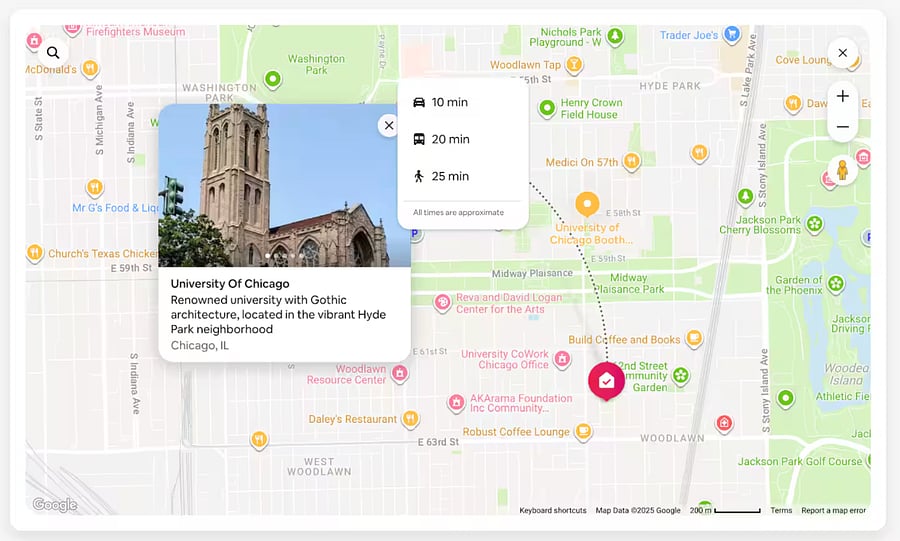This screenshot has height=541, width=900.
Task: Click the HYDE PARK neighborhood label
Action: [x=670, y=86]
